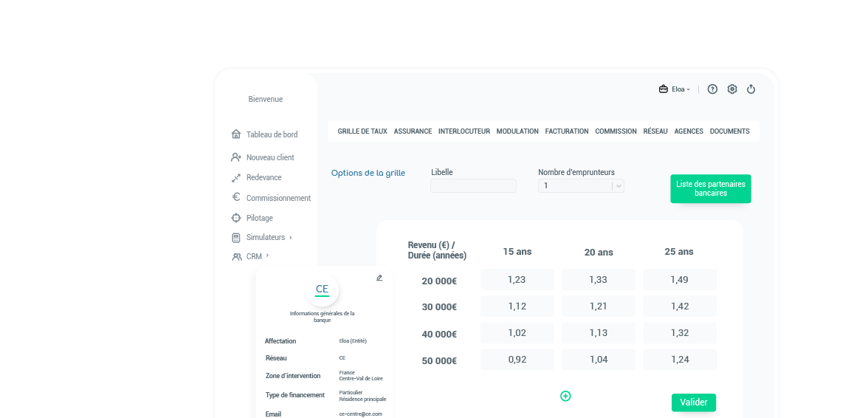Click the 20 ans column header
This screenshot has height=418, width=868.
[599, 253]
